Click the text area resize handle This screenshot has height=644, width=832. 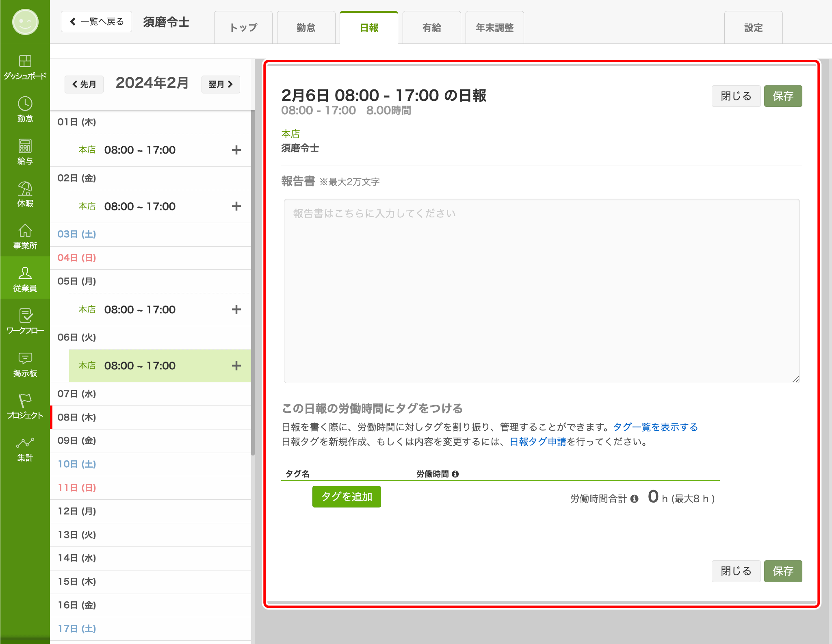pyautogui.click(x=795, y=379)
